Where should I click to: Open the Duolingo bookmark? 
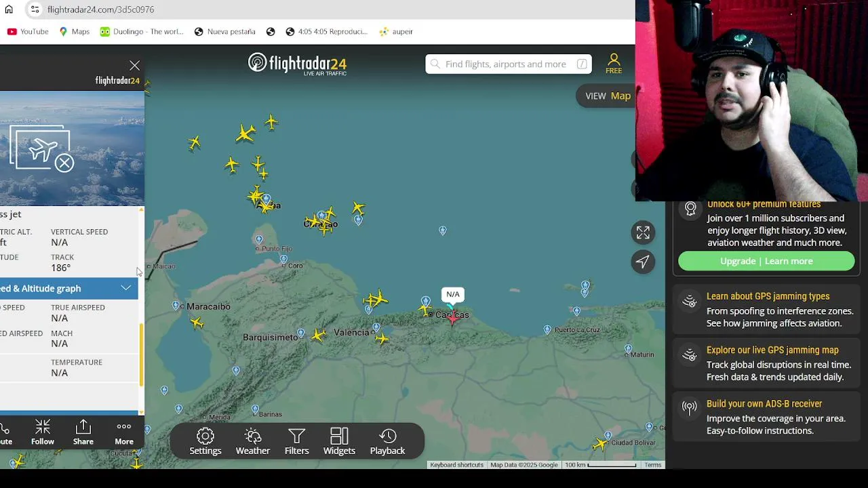[142, 31]
